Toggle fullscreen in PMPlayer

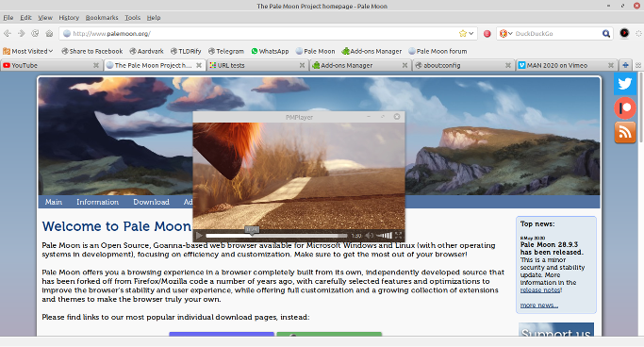399,236
